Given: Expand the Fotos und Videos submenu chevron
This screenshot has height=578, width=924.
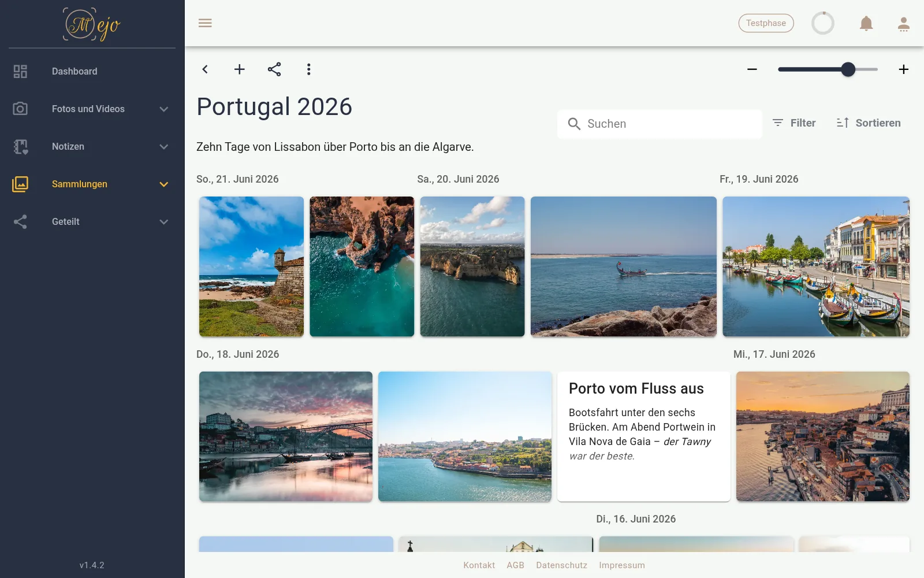Looking at the screenshot, I should point(164,109).
